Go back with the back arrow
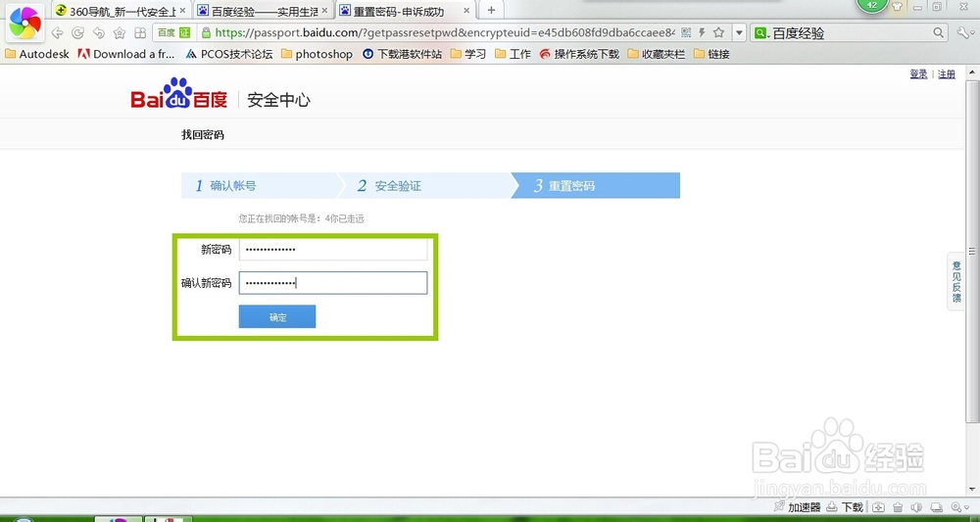Viewport: 980px width, 522px height. pos(57,33)
